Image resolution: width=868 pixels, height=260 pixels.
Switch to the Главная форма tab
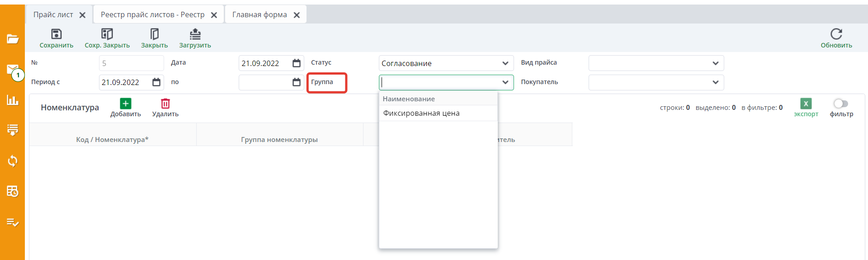259,15
